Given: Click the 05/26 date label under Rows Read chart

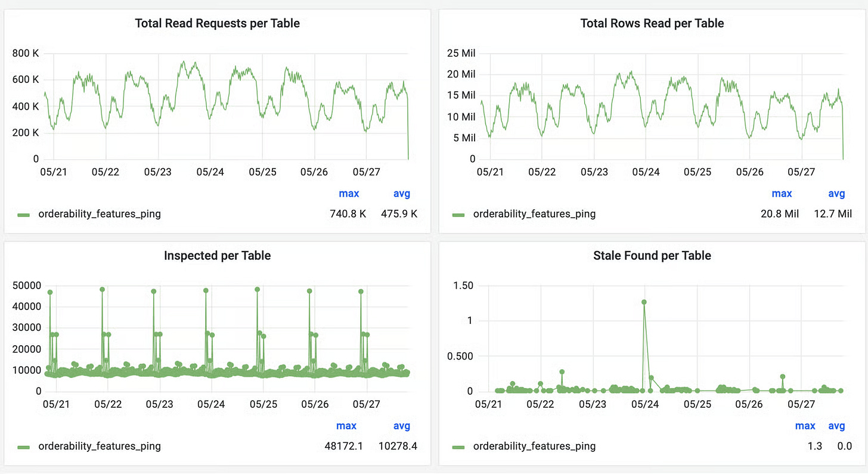Looking at the screenshot, I should 749,172.
